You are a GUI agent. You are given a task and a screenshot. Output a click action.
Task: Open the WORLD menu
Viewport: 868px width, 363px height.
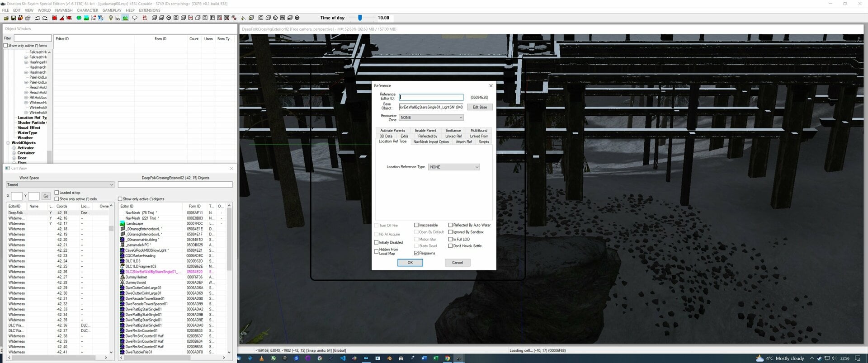pos(44,10)
